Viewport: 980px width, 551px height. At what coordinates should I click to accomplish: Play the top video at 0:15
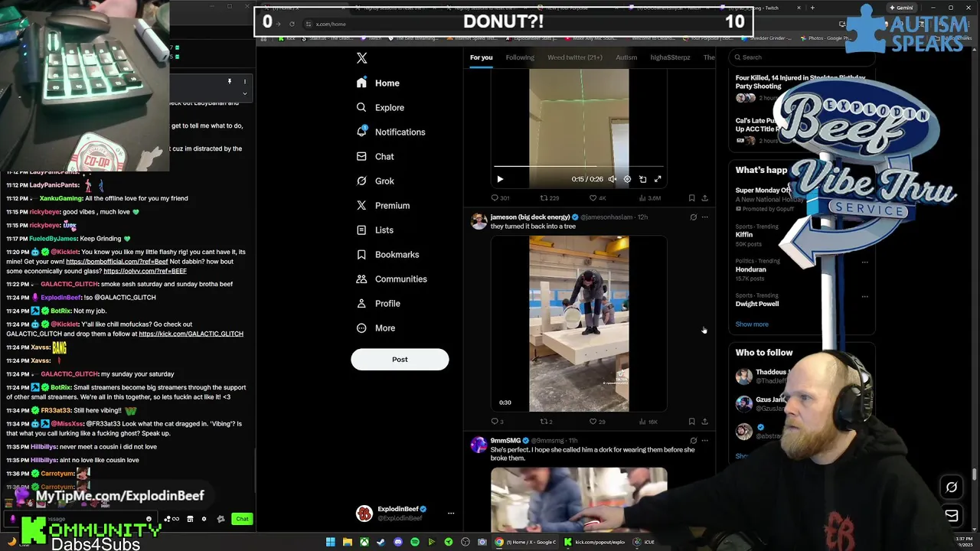(500, 179)
